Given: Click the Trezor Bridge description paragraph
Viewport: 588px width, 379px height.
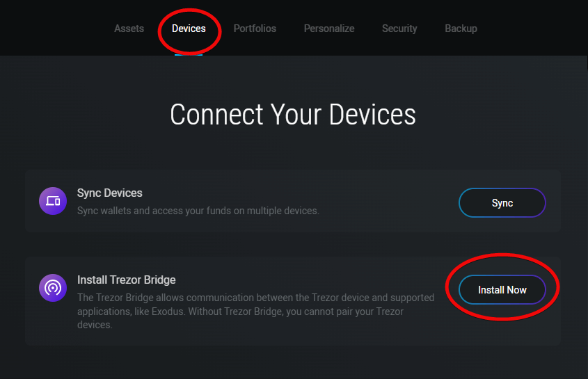Looking at the screenshot, I should coord(255,311).
